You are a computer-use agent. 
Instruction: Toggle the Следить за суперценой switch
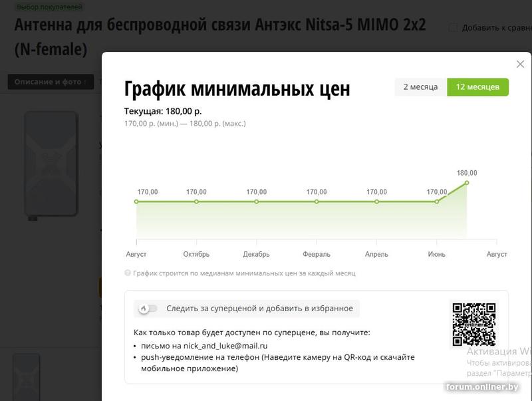pos(148,309)
